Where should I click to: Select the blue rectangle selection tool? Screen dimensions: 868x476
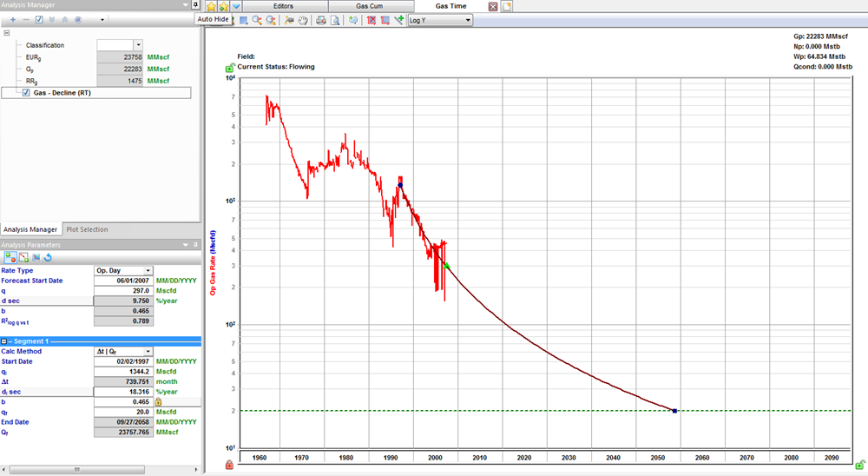click(244, 21)
